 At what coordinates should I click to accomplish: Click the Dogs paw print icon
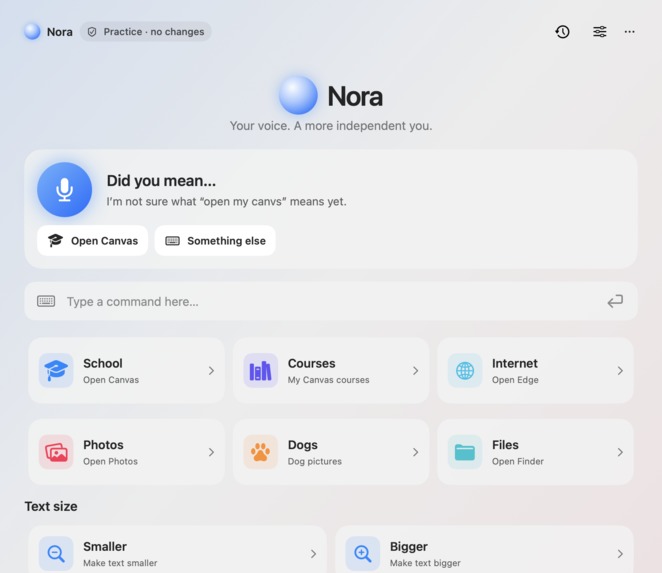[x=260, y=452]
